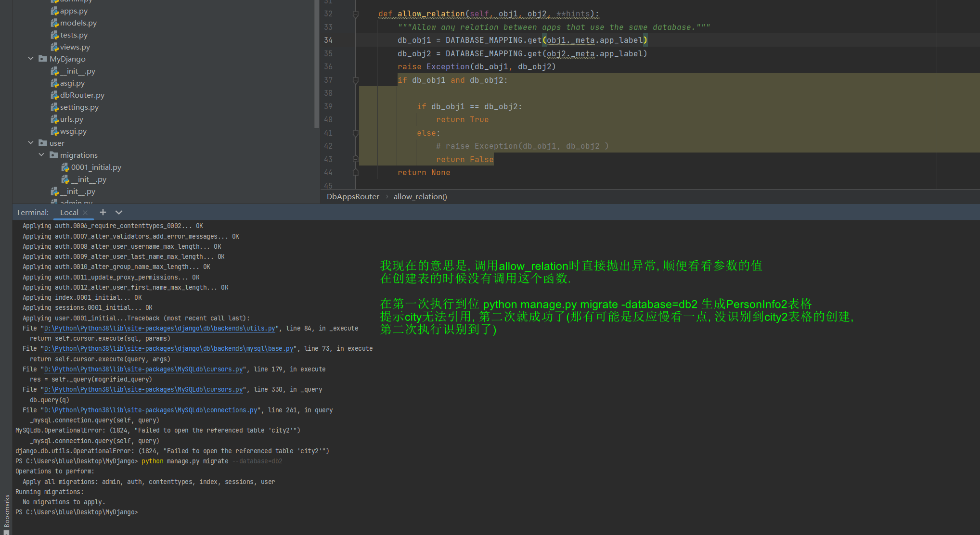Screen dimensions: 980x535
Task: Click the 'def allow_relation' definition line
Action: click(489, 14)
